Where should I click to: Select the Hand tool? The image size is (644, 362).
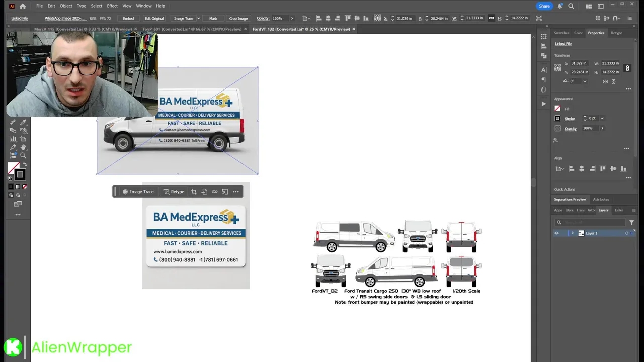(x=23, y=147)
